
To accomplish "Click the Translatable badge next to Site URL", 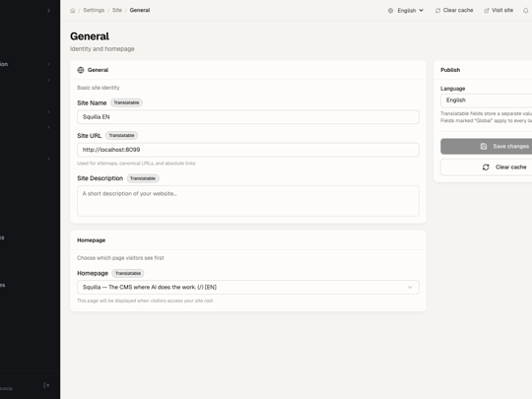I will [121, 135].
